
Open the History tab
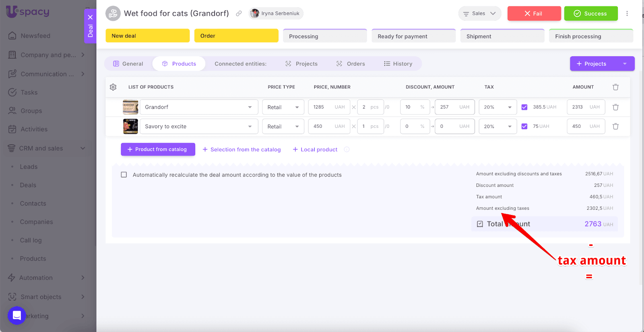[x=398, y=64]
